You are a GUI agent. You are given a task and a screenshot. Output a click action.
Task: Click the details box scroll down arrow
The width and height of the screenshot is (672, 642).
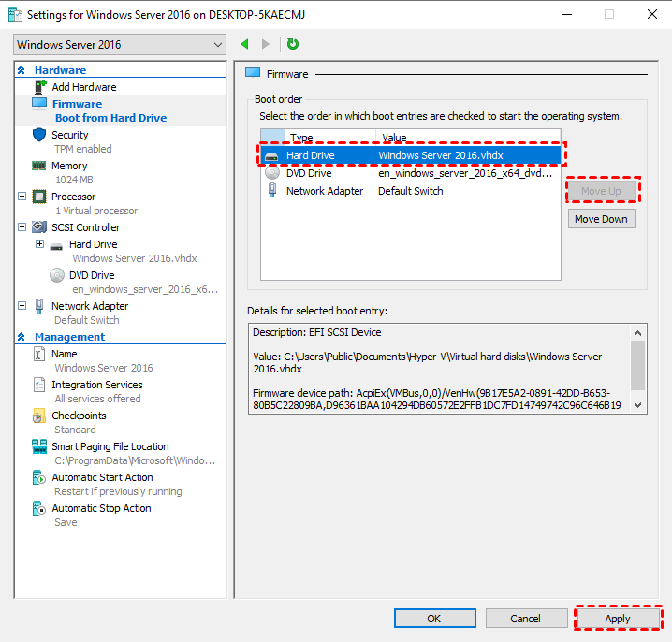click(638, 405)
